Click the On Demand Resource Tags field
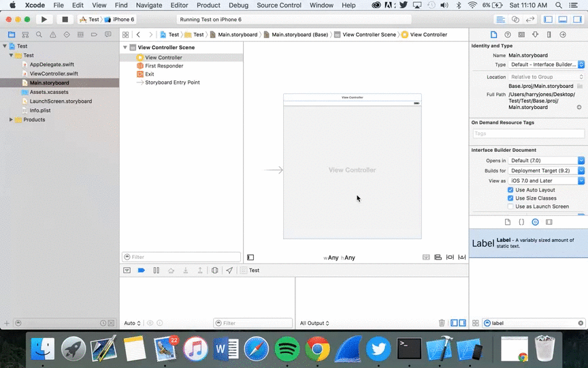The image size is (588, 368). click(528, 134)
